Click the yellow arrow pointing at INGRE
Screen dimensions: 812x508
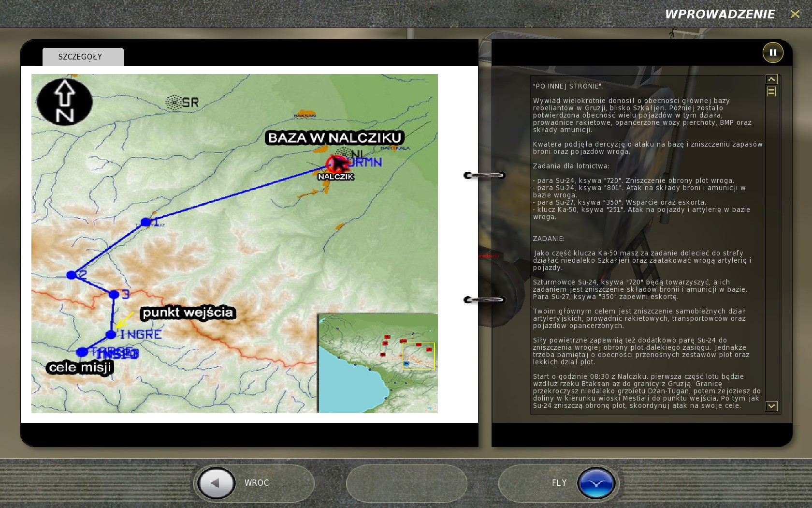pyautogui.click(x=124, y=320)
